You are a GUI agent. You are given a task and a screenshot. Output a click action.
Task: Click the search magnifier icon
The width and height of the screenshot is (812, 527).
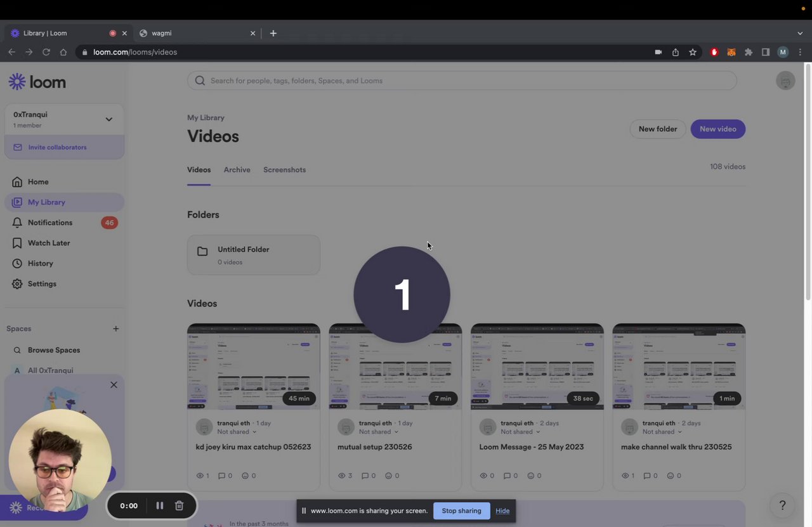(200, 81)
